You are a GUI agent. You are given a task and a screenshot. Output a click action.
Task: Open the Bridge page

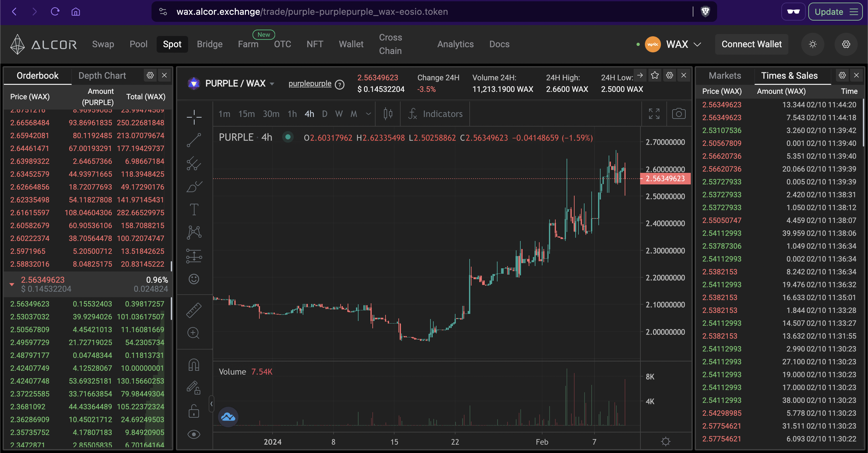(x=210, y=44)
